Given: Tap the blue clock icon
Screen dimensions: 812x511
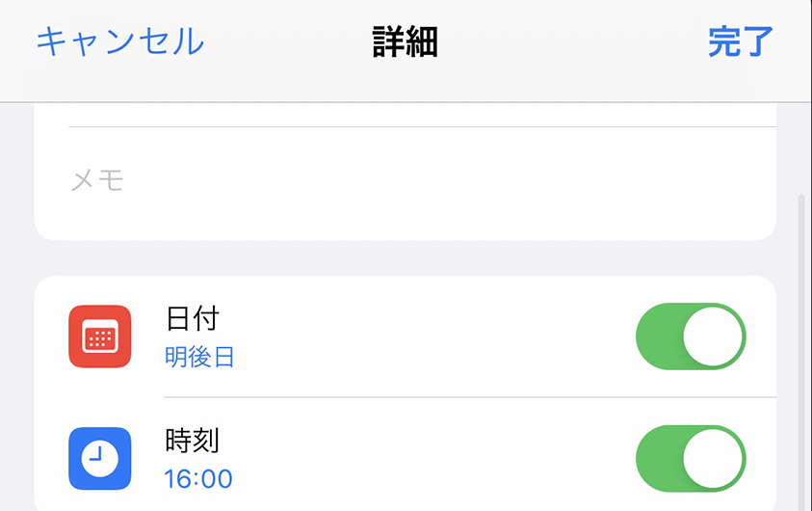Looking at the screenshot, I should 100,459.
